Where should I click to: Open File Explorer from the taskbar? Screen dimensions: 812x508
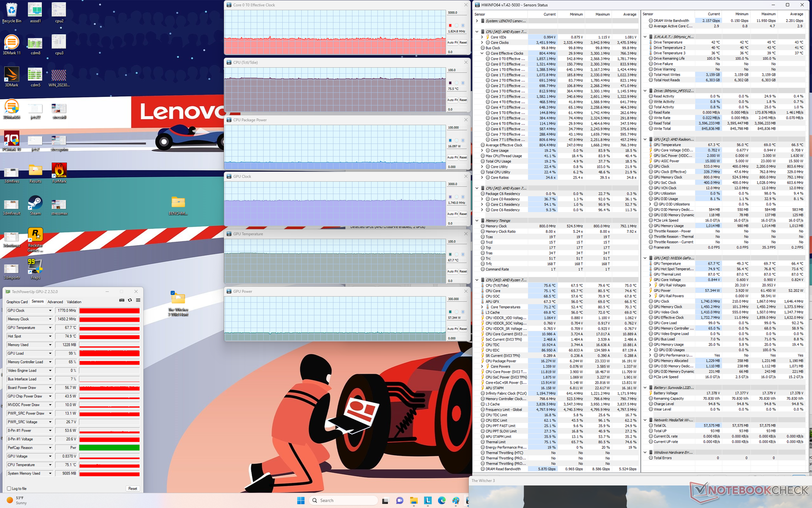pos(414,500)
